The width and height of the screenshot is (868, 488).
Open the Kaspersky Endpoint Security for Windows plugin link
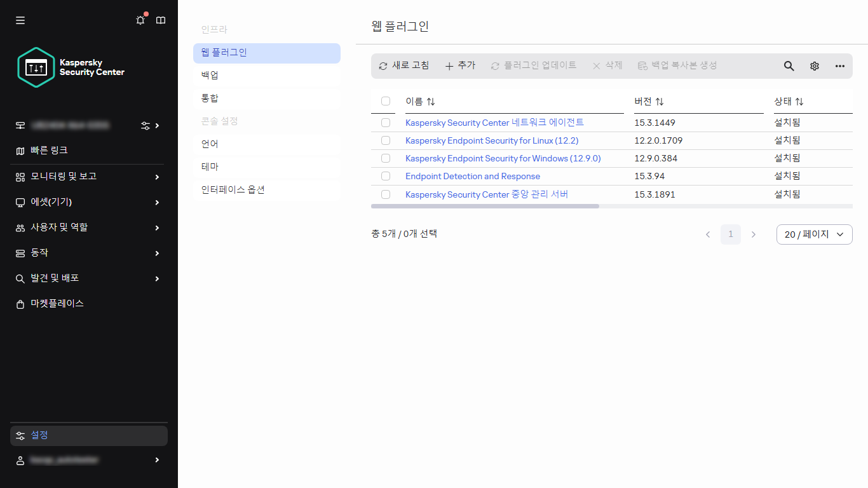click(503, 158)
